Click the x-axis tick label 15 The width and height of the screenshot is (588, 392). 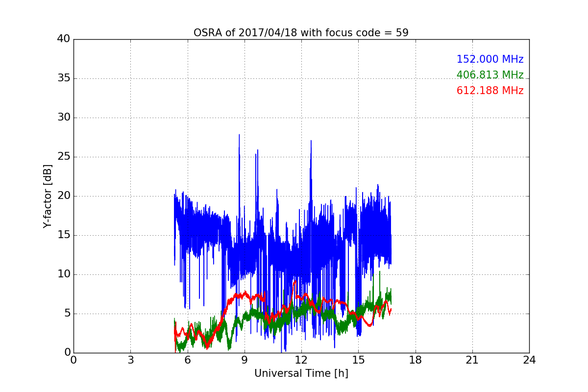coord(358,360)
